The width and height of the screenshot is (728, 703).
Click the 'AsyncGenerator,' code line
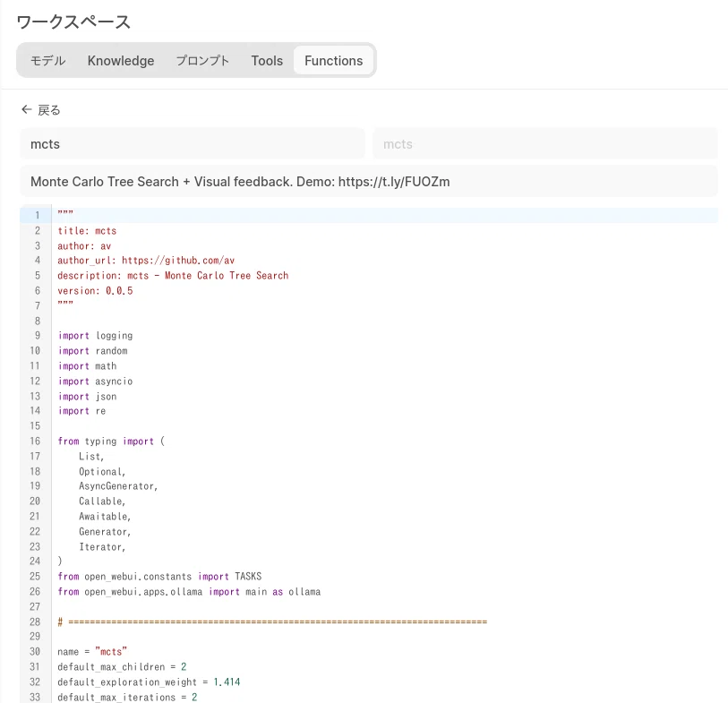118,486
